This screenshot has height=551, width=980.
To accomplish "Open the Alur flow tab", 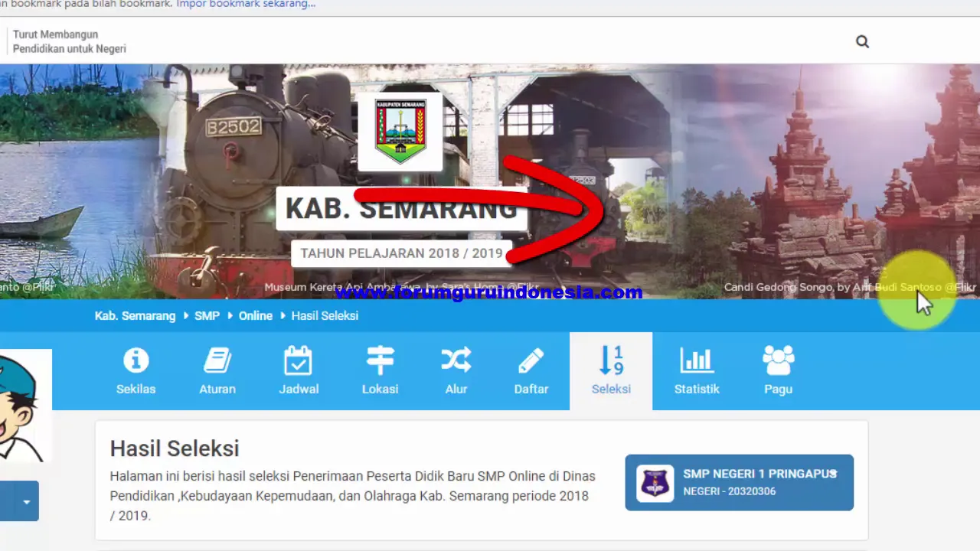I will pyautogui.click(x=456, y=371).
